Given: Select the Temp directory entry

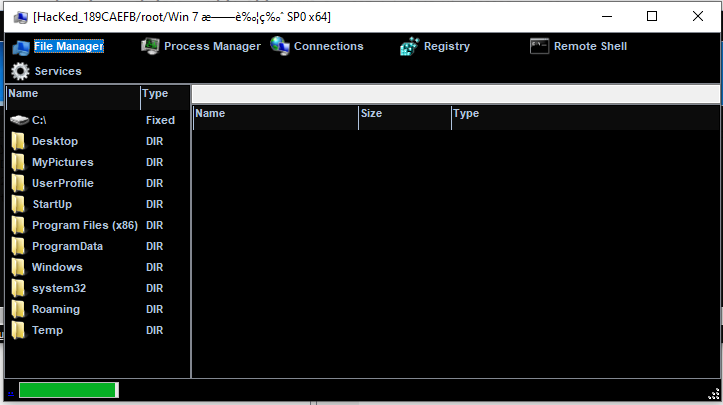Looking at the screenshot, I should coord(47,330).
